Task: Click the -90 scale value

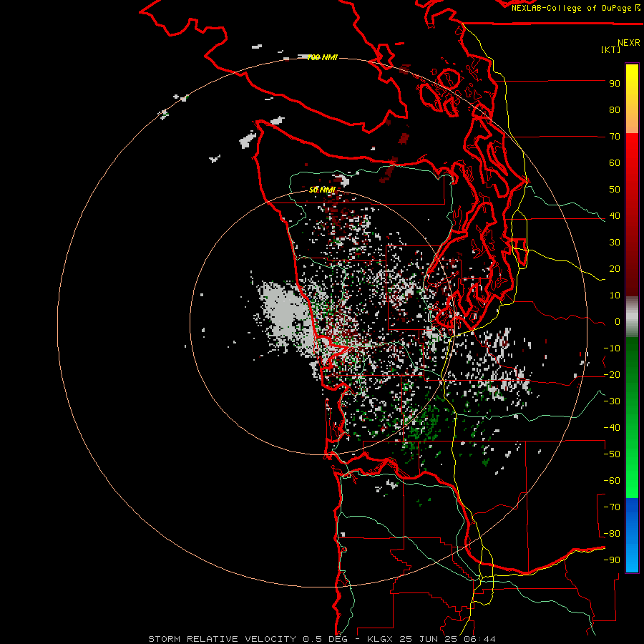Action: 612,560
